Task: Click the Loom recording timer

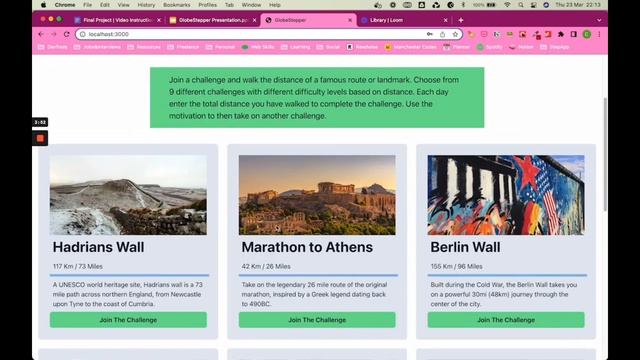Action: click(40, 122)
